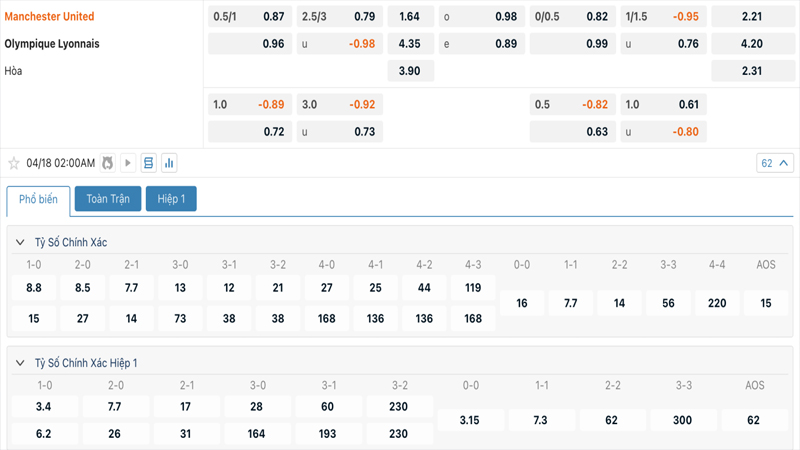This screenshot has height=450, width=800.
Task: Collapse the Tỷ Số Chính Xác section
Action: pos(20,242)
